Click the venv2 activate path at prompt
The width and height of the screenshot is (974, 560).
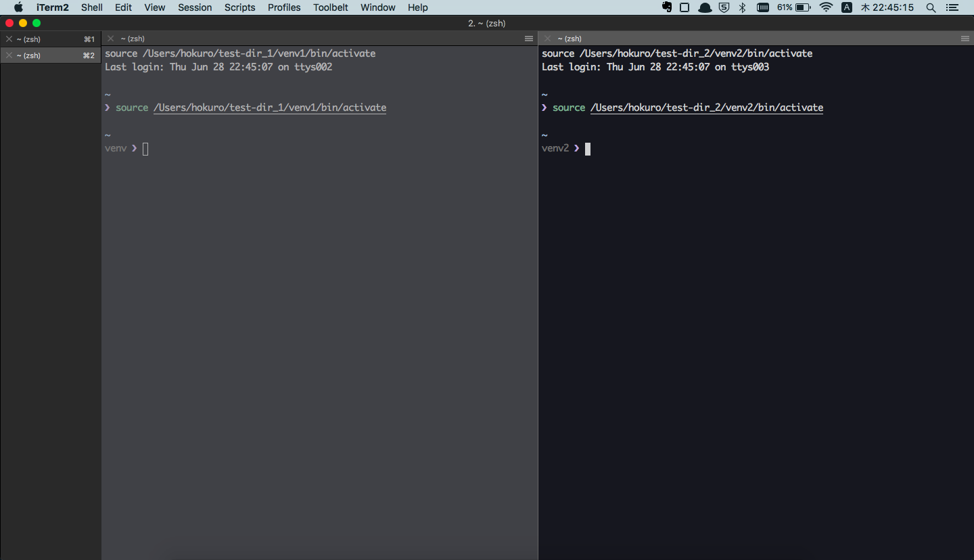pos(707,108)
